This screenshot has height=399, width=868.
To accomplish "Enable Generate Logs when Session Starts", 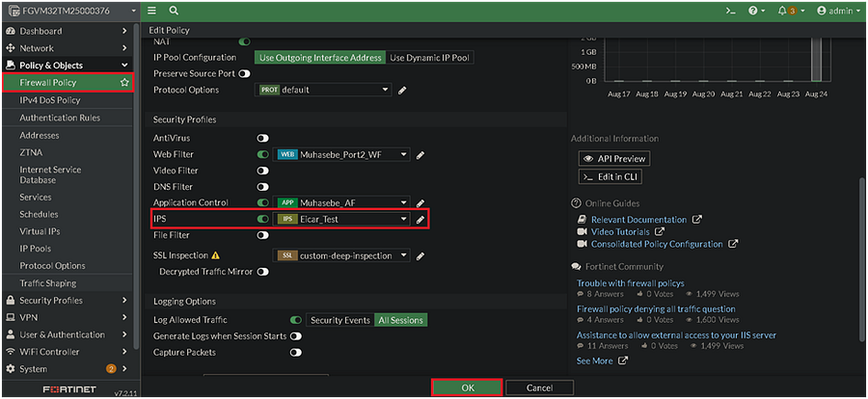I will point(296,336).
